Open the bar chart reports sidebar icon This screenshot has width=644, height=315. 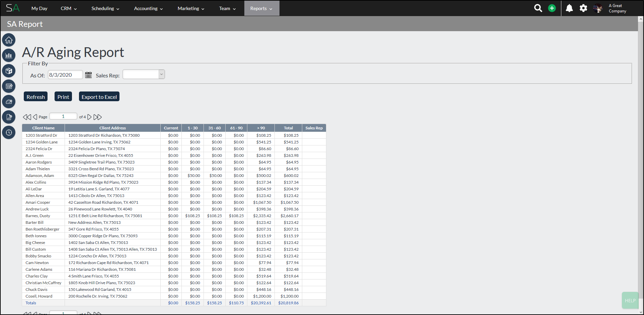pos(9,56)
